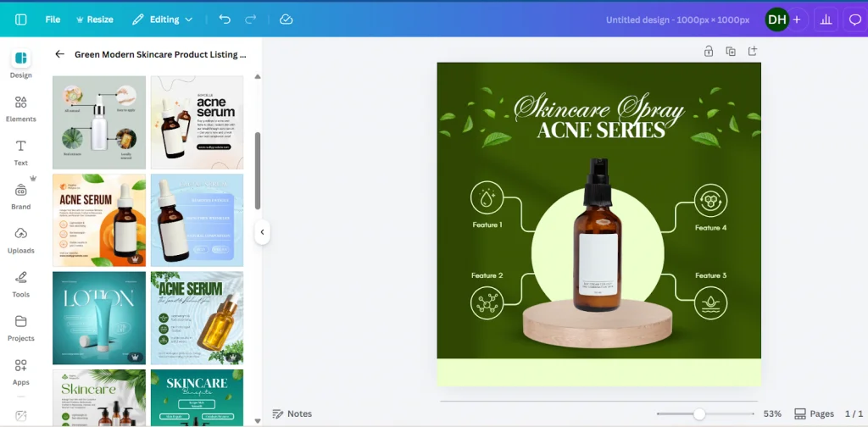Screen dimensions: 868x427
Task: Open the analytics bar chart icon
Action: click(x=826, y=19)
